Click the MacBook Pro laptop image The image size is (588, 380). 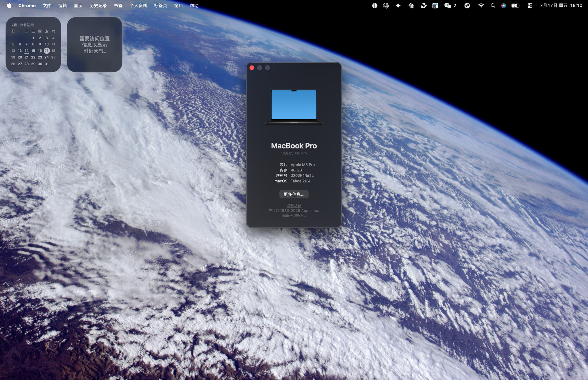(294, 107)
